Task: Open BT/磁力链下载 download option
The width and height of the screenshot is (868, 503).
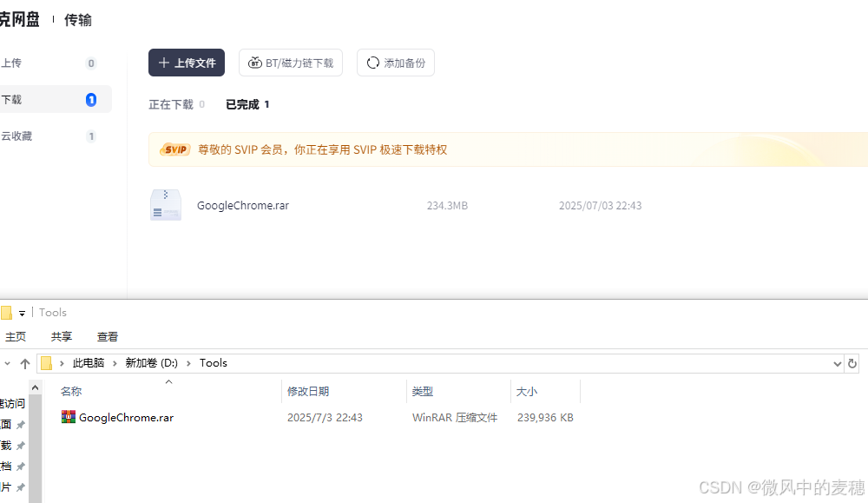Action: point(291,63)
